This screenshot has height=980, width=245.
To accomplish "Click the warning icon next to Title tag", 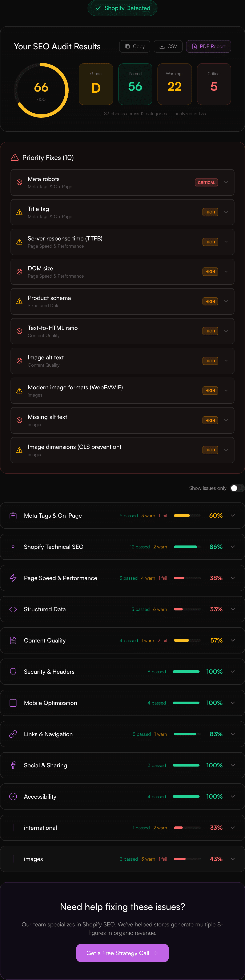I will [x=19, y=212].
